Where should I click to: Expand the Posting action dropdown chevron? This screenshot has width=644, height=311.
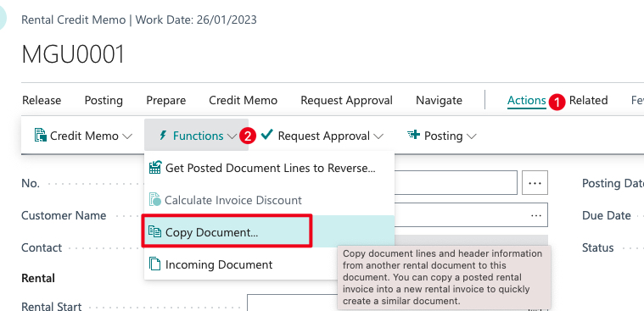pos(472,136)
